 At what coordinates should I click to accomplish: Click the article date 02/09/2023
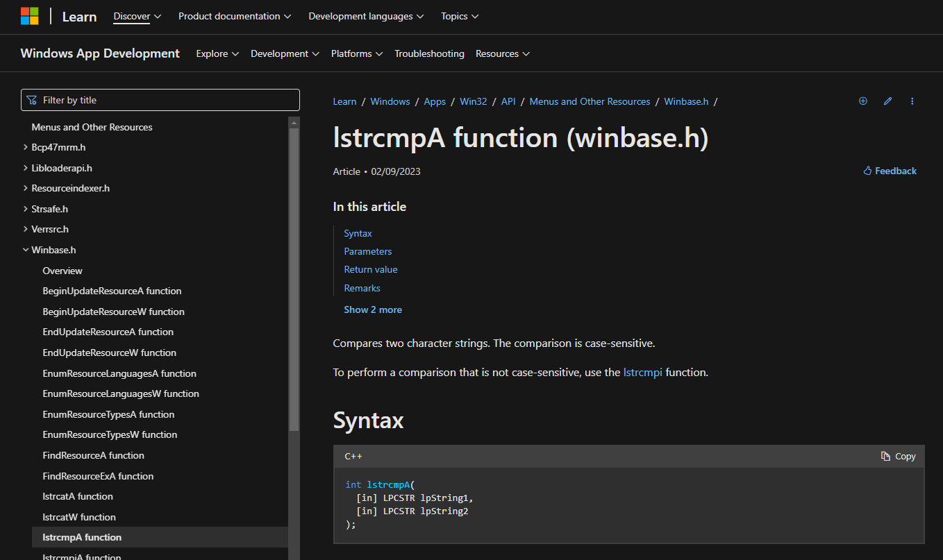(396, 171)
